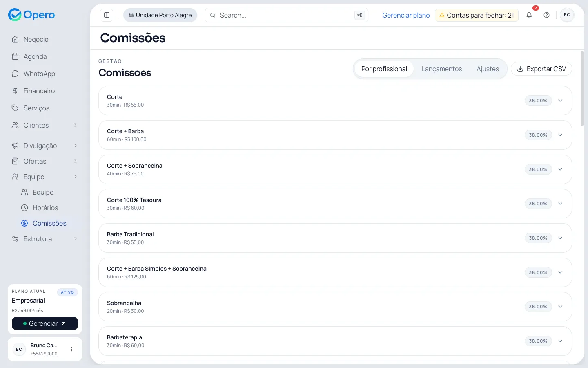Click the Corte 100% Tesoura service name

(x=134, y=200)
